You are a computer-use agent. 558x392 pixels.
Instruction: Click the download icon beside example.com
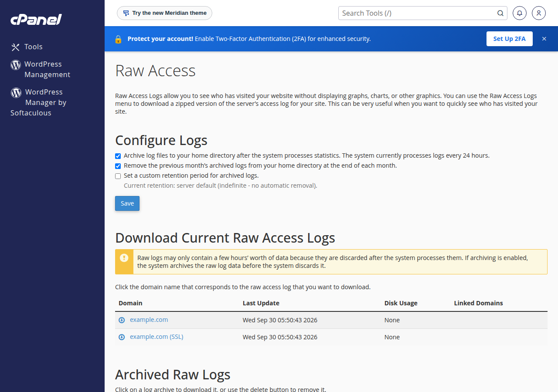coord(122,320)
